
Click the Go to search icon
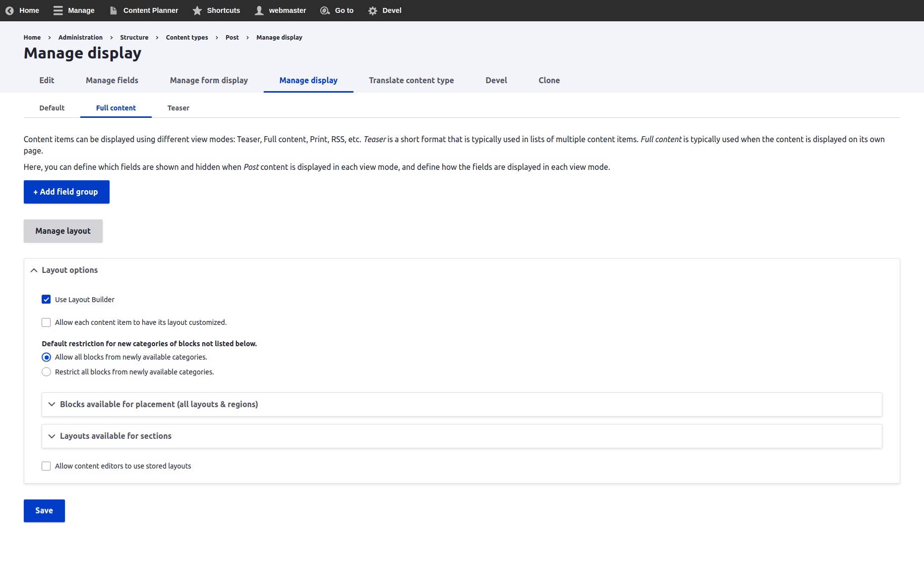pos(325,10)
